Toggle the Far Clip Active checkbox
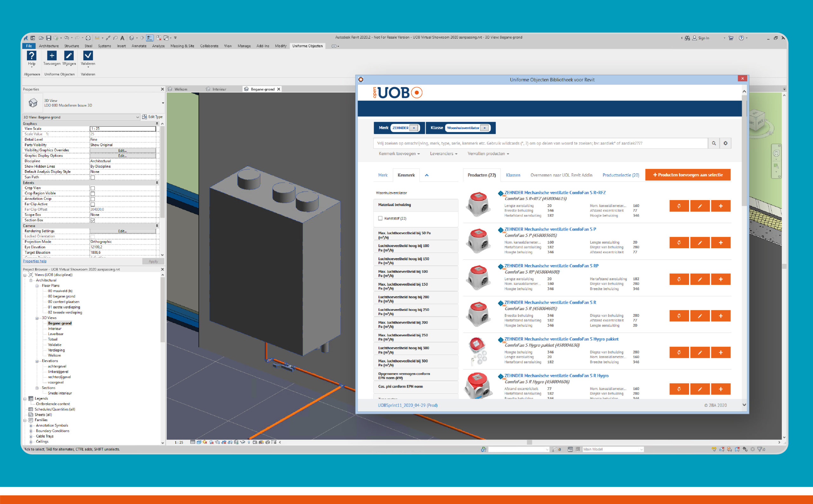The width and height of the screenshot is (813, 504). pyautogui.click(x=93, y=204)
